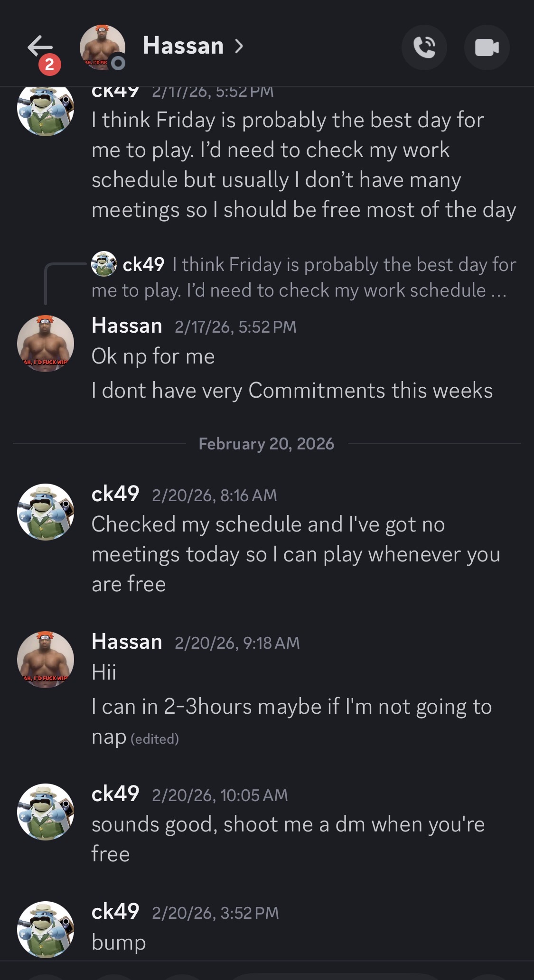Tap ck49 avatar on 10:05 AM message

(46, 812)
